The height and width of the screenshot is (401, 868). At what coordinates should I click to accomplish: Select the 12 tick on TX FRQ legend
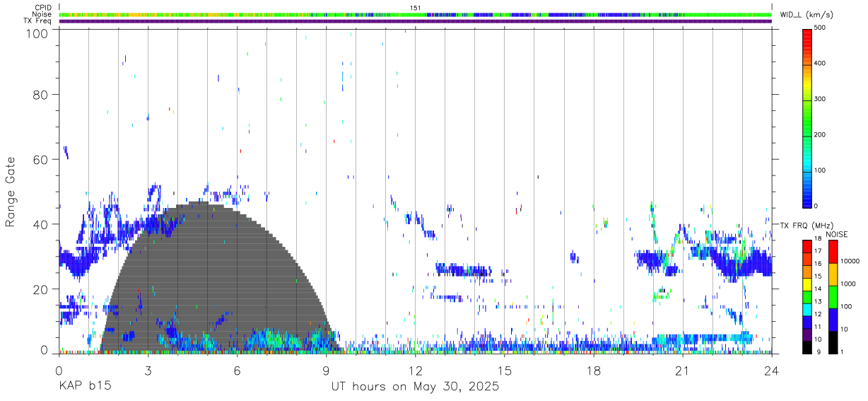click(817, 314)
